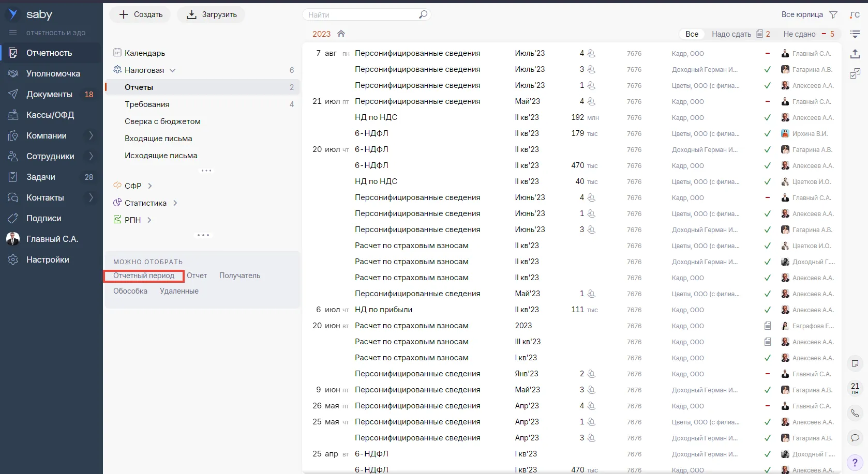Collapse the Налоговая section chevron

(x=173, y=70)
